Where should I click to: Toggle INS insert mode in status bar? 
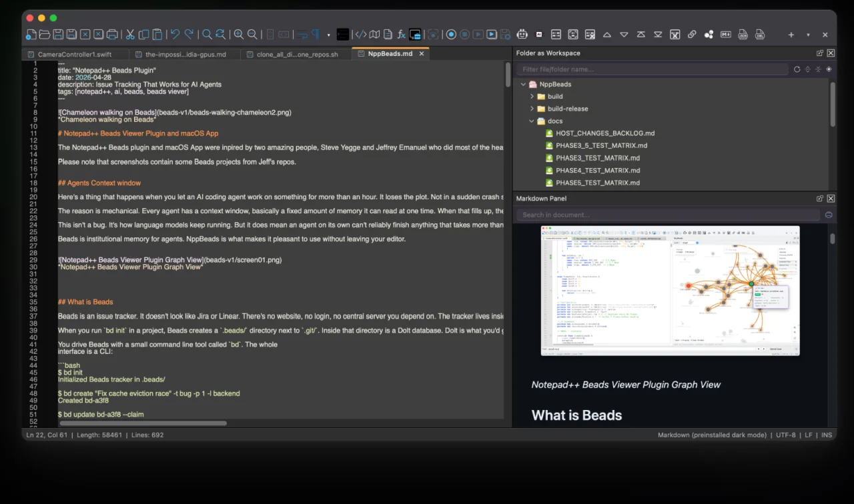(827, 435)
